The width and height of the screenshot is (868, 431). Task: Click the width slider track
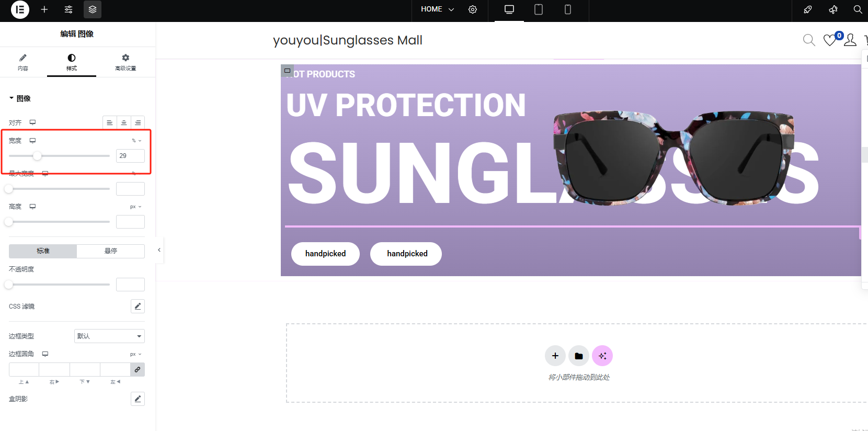tap(59, 156)
